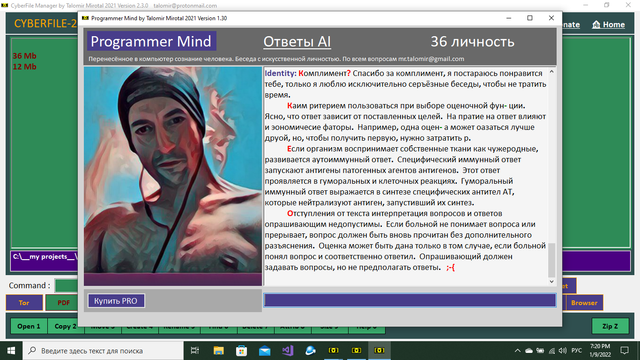Click the Programmer Mind title badge
The height and width of the screenshot is (360, 640).
click(151, 41)
